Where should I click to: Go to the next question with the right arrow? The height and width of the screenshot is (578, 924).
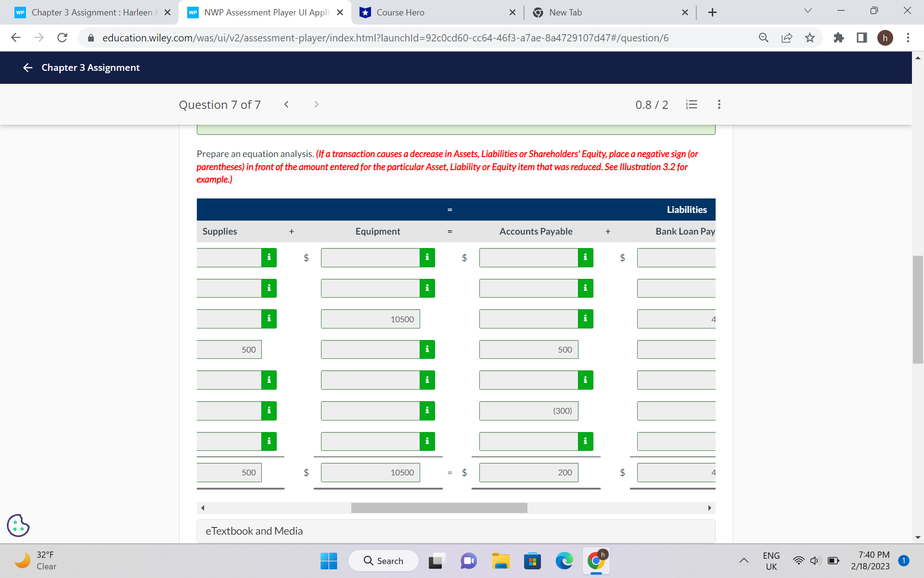[x=316, y=105]
